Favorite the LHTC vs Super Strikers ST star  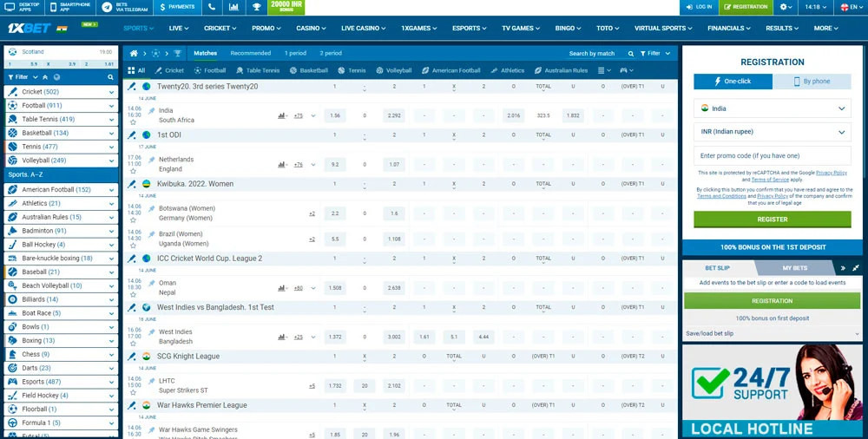pyautogui.click(x=133, y=392)
